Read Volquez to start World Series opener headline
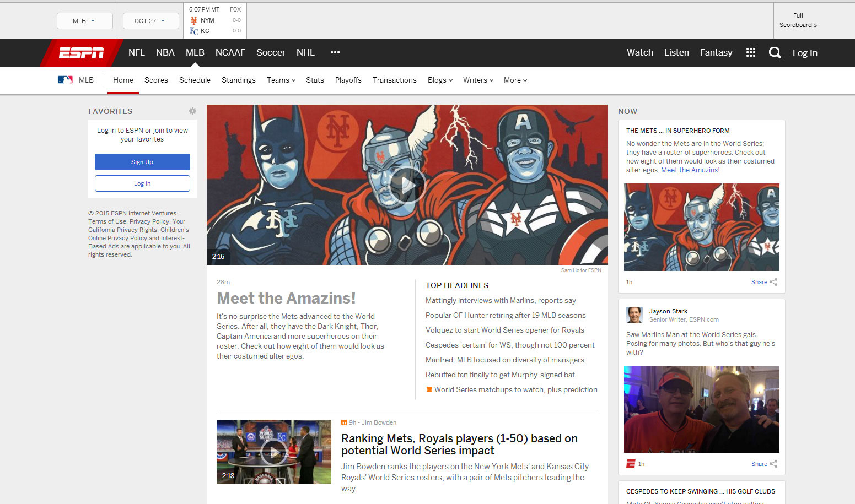This screenshot has height=504, width=855. [x=505, y=330]
